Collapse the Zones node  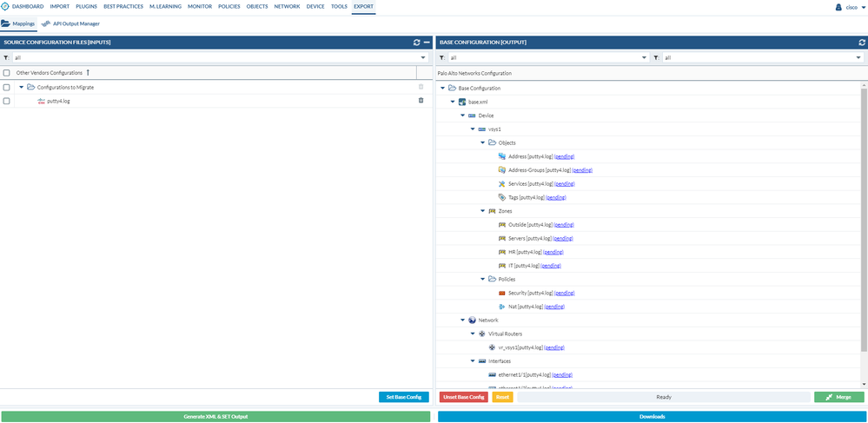[483, 211]
